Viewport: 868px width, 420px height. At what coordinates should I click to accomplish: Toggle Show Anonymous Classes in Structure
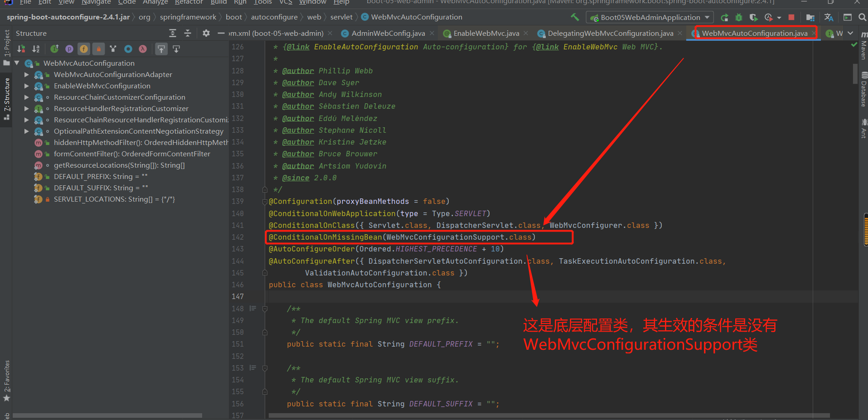tap(128, 49)
